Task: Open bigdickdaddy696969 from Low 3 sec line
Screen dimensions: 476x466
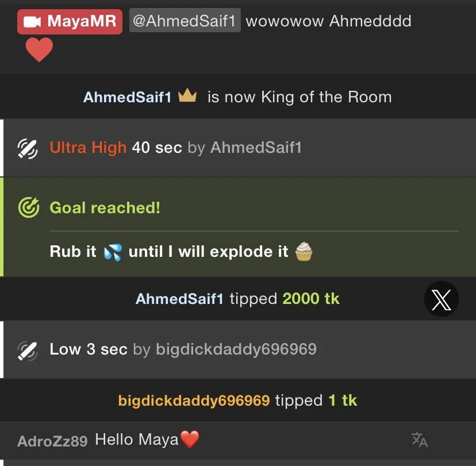Action: click(236, 349)
